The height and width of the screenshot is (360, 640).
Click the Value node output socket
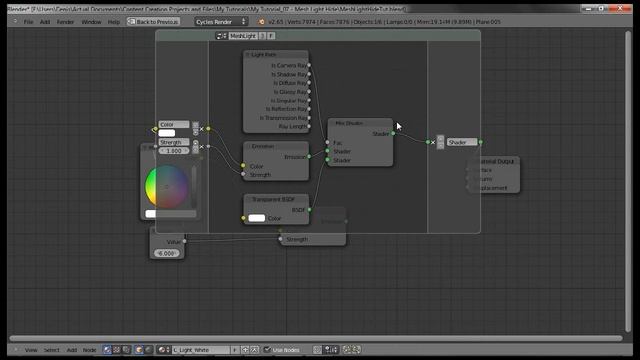184,241
